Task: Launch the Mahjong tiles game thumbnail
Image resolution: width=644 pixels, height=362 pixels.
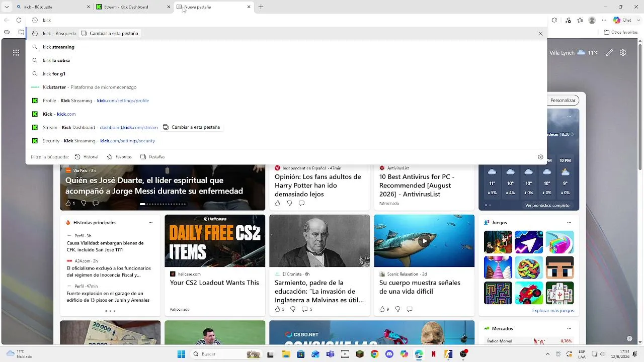Action: pos(559,293)
